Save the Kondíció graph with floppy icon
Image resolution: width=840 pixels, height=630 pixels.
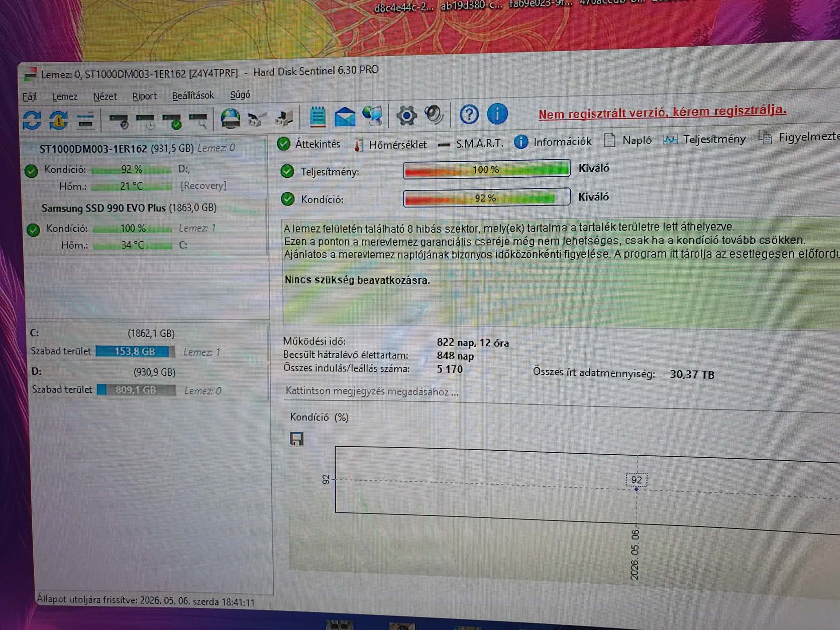click(x=297, y=439)
